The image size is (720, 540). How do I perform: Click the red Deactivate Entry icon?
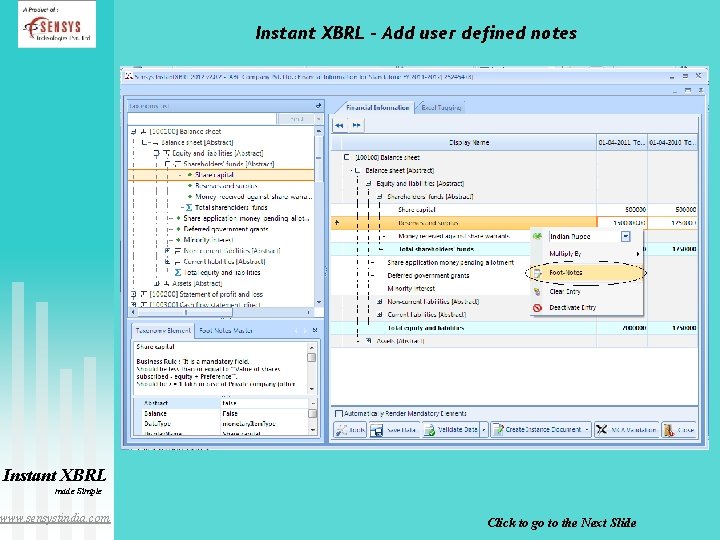tap(537, 308)
